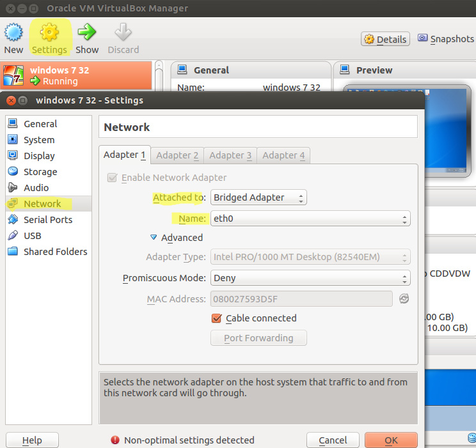Viewport: 476px width, 448px height.
Task: Open the Shared Folders category
Action: coord(54,252)
